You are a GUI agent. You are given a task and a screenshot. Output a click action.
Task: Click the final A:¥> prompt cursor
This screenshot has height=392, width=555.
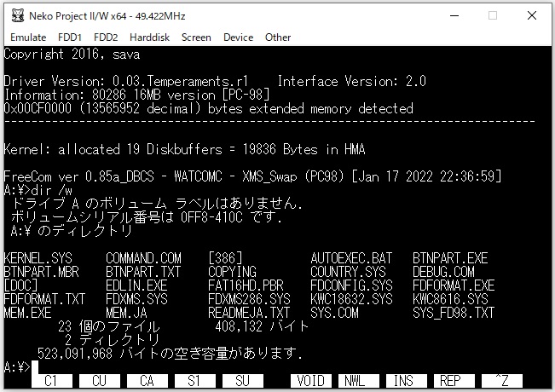(35, 367)
